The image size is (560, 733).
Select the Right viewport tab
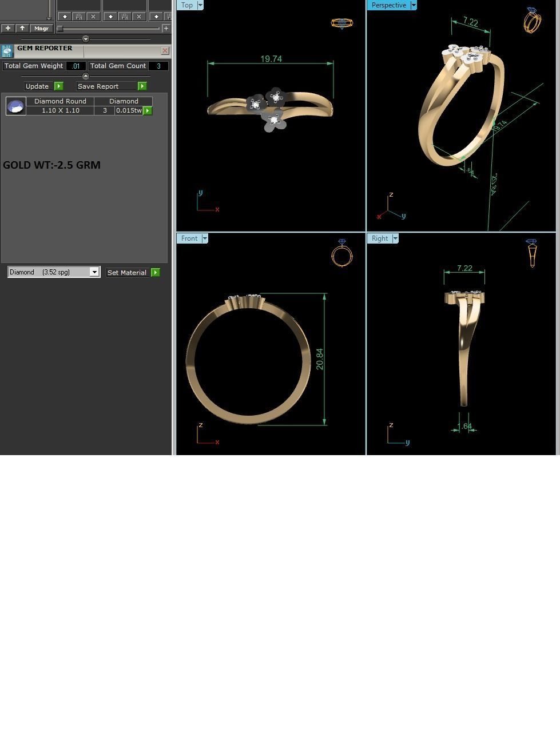[379, 238]
